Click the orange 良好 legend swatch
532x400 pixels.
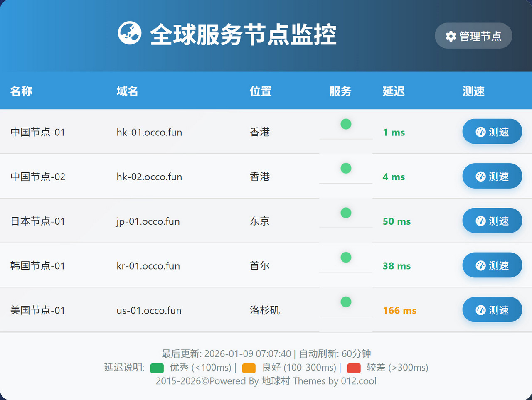coord(249,368)
